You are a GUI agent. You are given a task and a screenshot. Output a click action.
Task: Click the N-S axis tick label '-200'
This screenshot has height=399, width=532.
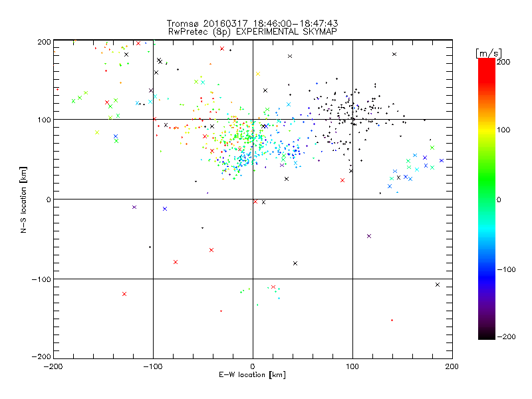point(41,356)
